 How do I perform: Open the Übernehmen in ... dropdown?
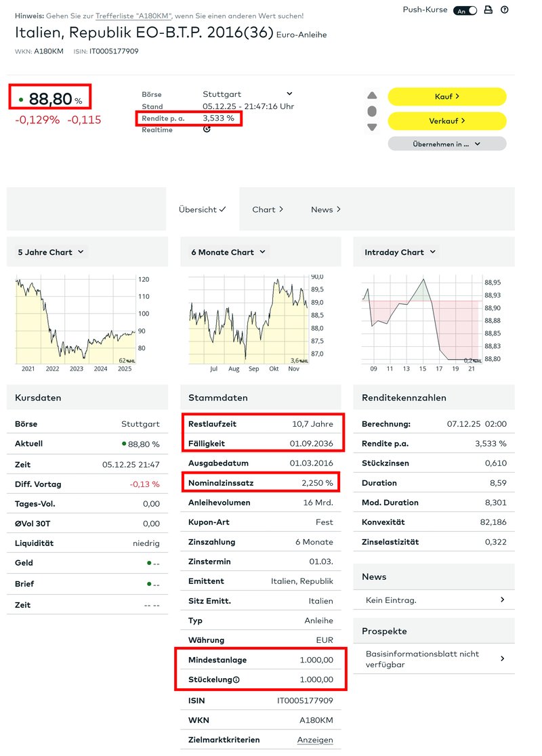[x=446, y=144]
